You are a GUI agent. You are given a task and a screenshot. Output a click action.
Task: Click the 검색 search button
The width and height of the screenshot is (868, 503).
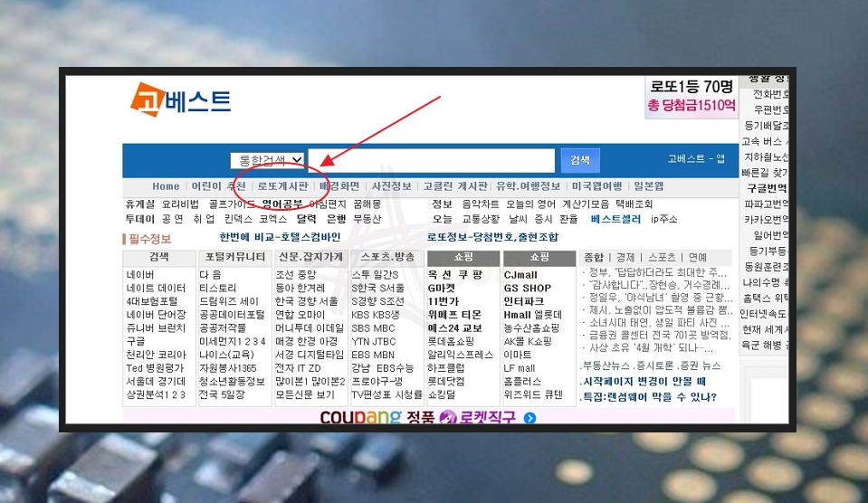tap(579, 160)
